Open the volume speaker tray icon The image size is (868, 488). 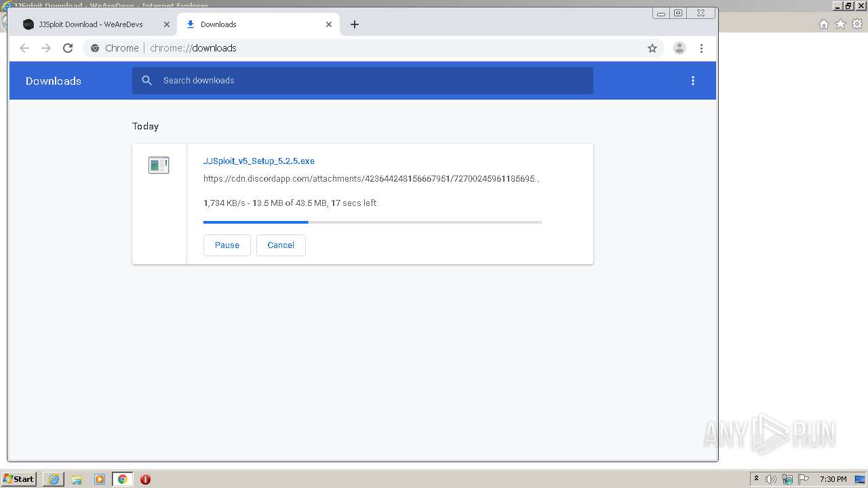(x=771, y=479)
